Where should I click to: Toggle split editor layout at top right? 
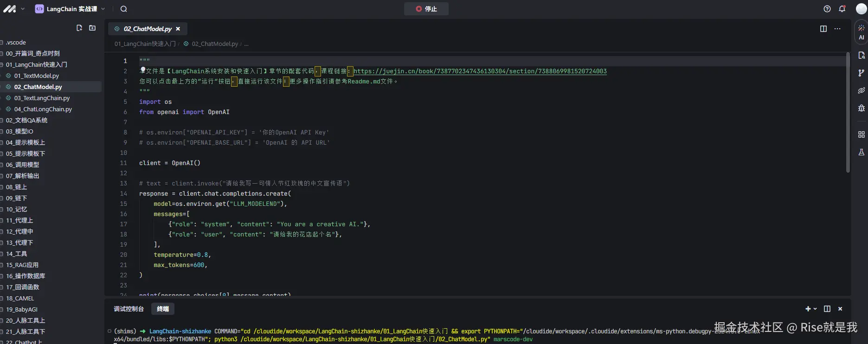coord(823,29)
